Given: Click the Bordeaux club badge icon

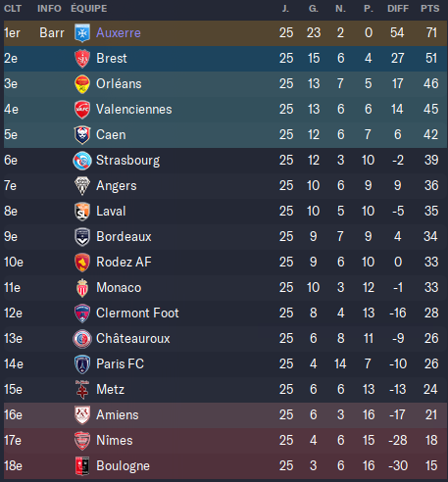Looking at the screenshot, I should pyautogui.click(x=82, y=237).
